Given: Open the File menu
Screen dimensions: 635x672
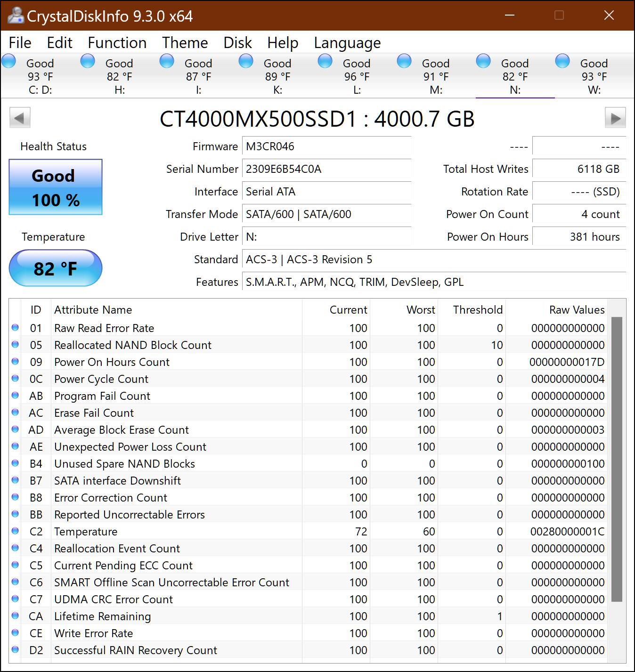Looking at the screenshot, I should click(19, 42).
